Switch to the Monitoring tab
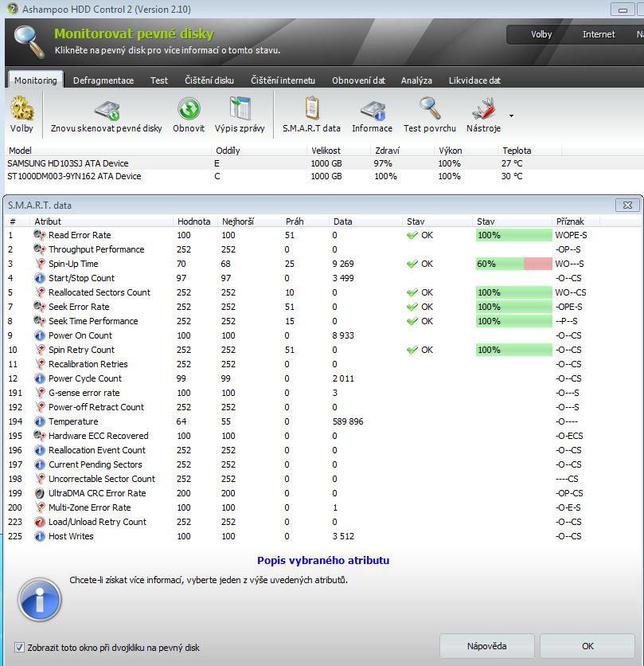This screenshot has height=666, width=644. click(x=36, y=80)
